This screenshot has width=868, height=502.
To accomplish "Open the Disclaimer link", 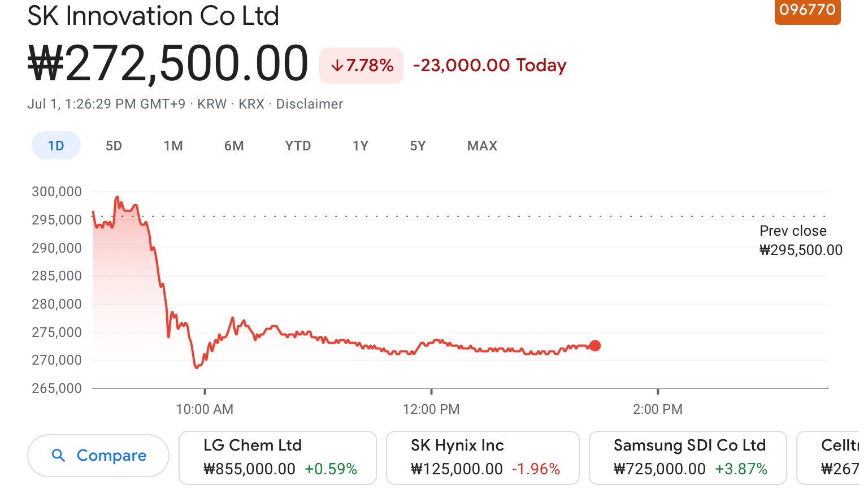I will pos(309,104).
